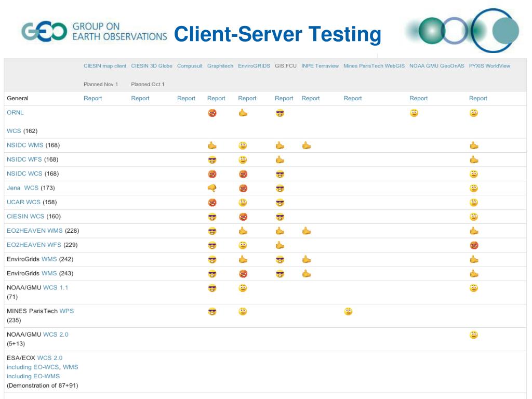Click the smiley in NOAA/GMU WCS 1.1 row under PYXIS WorldView
The height and width of the screenshot is (399, 532).
coord(474,288)
